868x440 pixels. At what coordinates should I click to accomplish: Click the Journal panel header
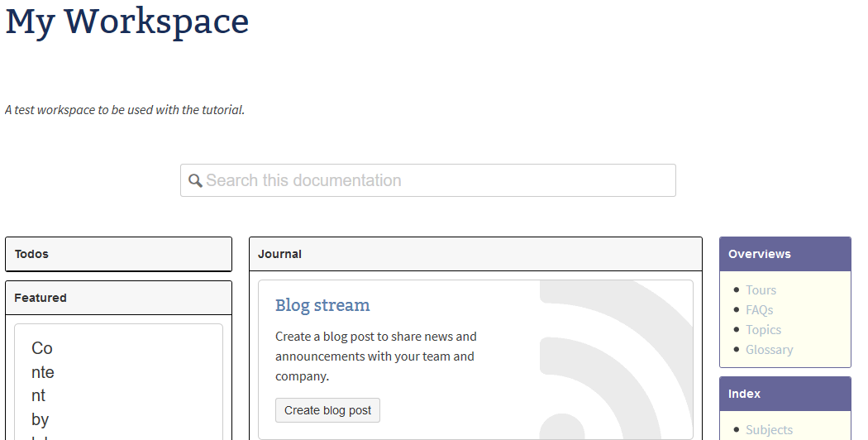475,254
